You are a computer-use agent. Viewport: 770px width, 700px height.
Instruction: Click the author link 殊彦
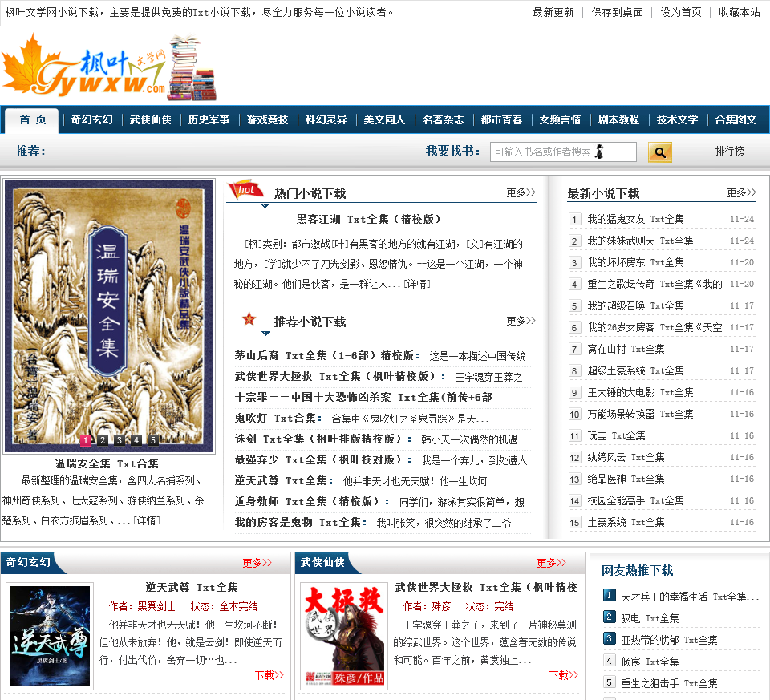pos(441,606)
